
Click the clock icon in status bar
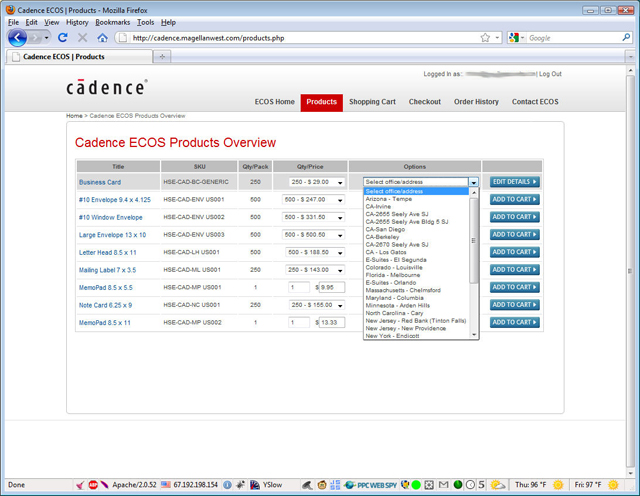470,485
